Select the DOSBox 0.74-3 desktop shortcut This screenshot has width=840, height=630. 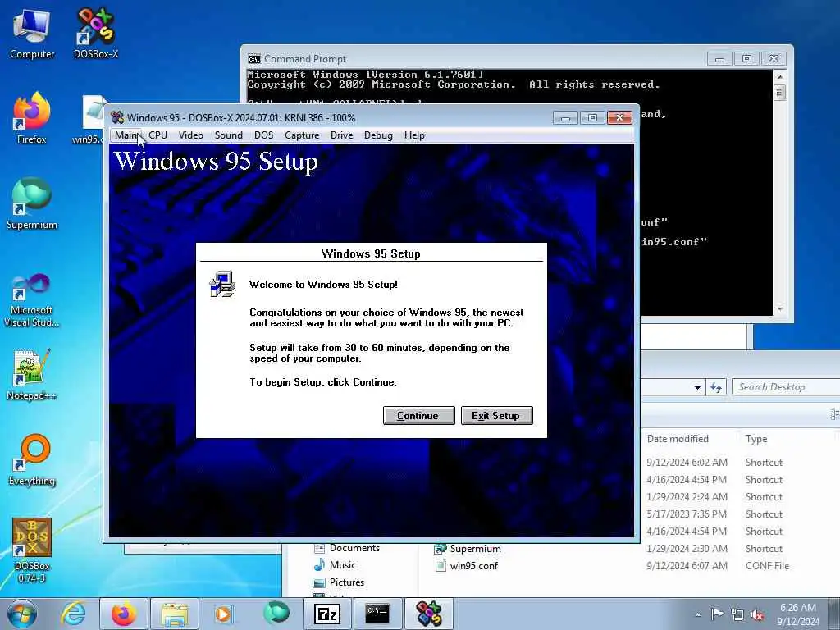point(32,550)
